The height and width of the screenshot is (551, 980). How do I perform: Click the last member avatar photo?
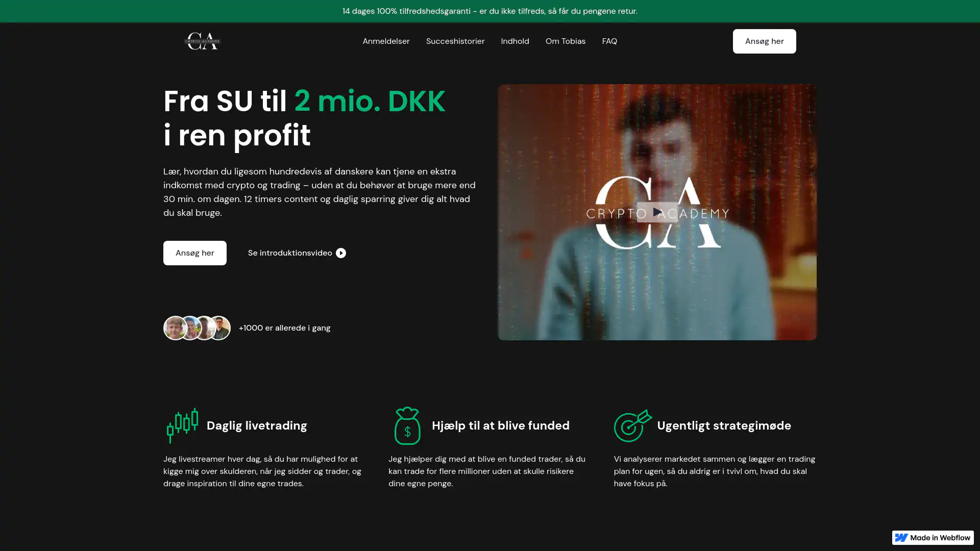220,328
